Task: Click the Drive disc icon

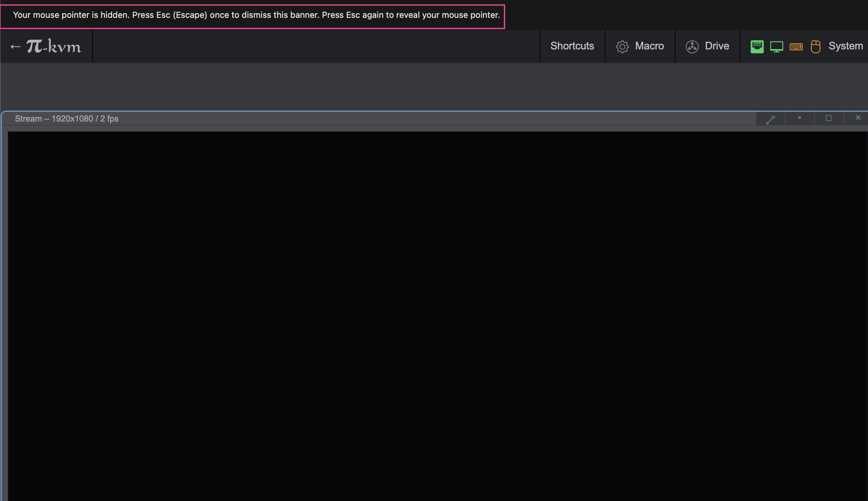Action: pyautogui.click(x=692, y=46)
